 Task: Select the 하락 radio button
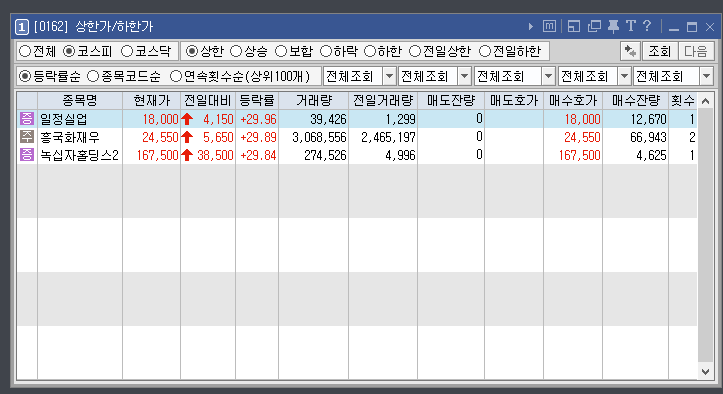coord(326,51)
